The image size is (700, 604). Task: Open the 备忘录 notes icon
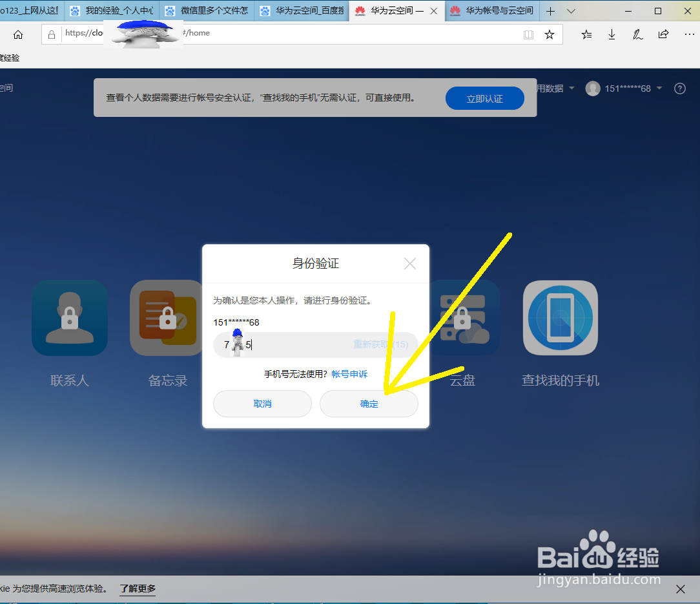point(166,318)
